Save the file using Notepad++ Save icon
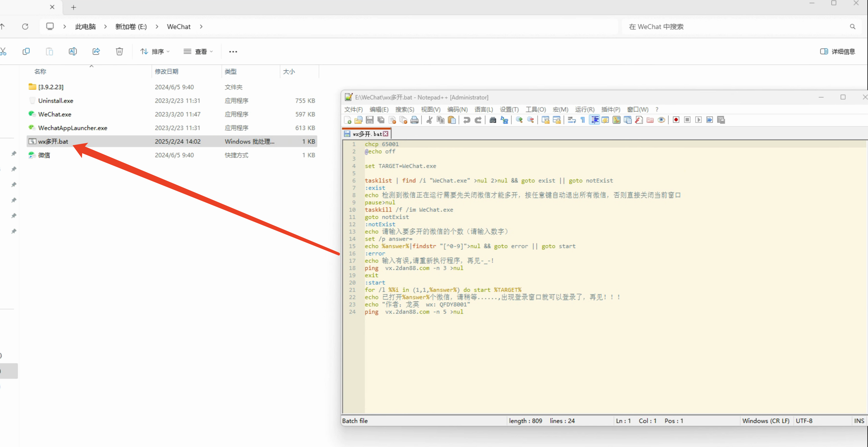This screenshot has height=447, width=868. coord(370,120)
